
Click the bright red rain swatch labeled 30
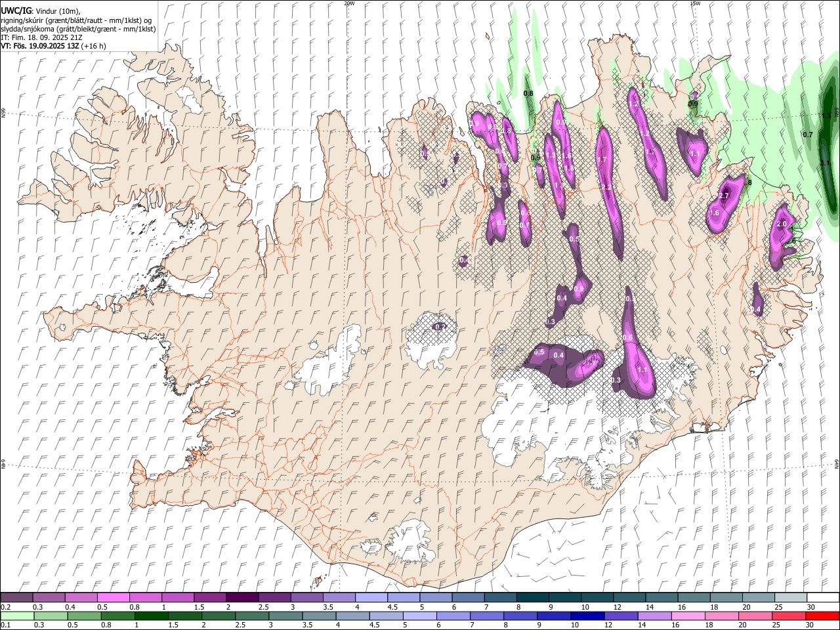822,616
